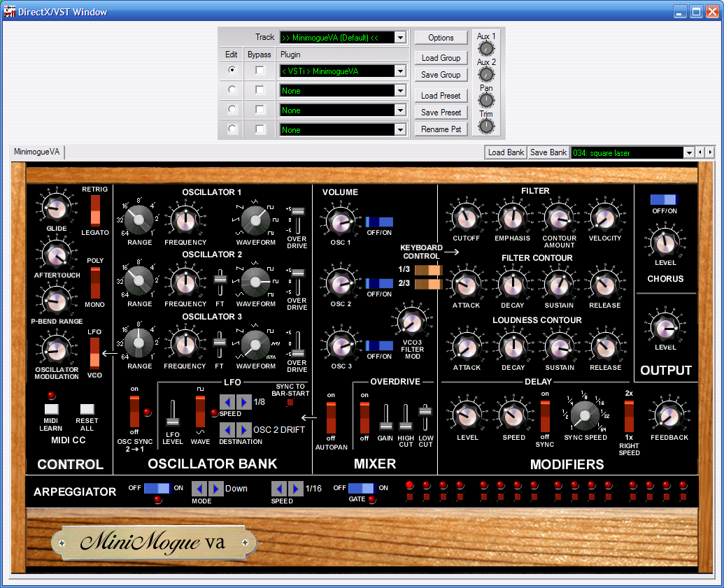Image resolution: width=724 pixels, height=588 pixels.
Task: Click the Save Bank button
Action: pyautogui.click(x=548, y=152)
